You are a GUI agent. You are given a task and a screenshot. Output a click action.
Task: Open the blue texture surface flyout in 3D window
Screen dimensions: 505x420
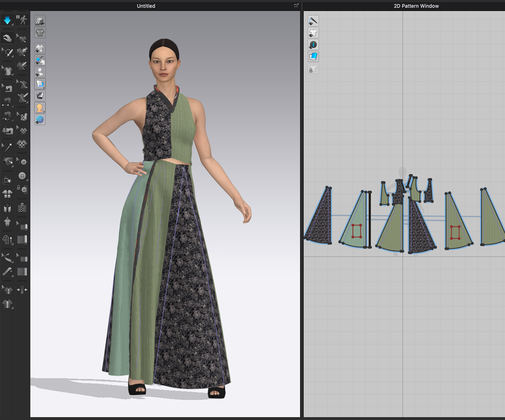point(40,84)
